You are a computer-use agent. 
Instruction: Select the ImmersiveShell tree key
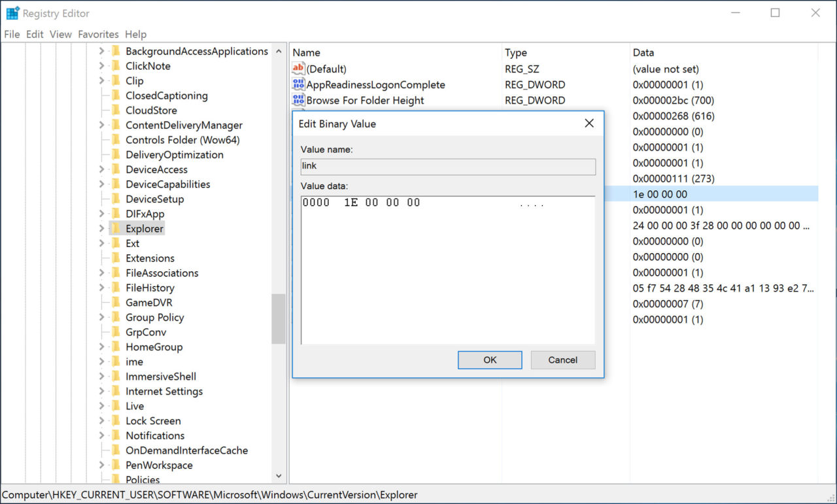[x=161, y=377]
